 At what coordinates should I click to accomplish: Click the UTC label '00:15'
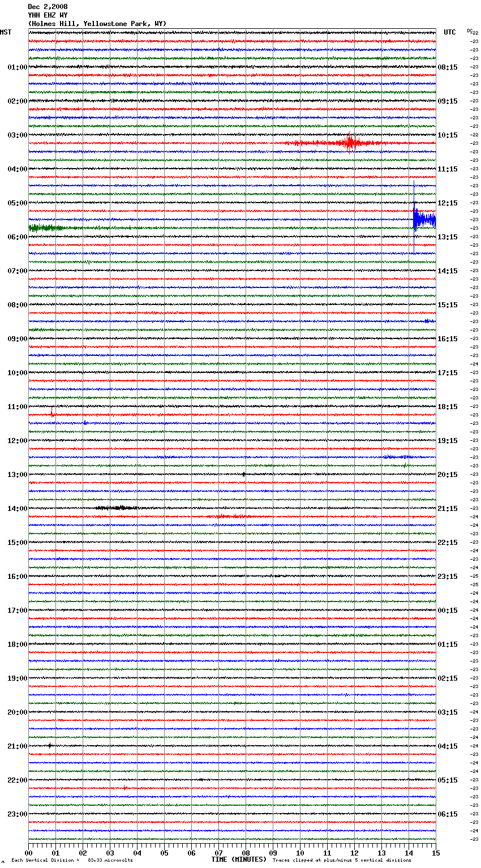coord(448,611)
